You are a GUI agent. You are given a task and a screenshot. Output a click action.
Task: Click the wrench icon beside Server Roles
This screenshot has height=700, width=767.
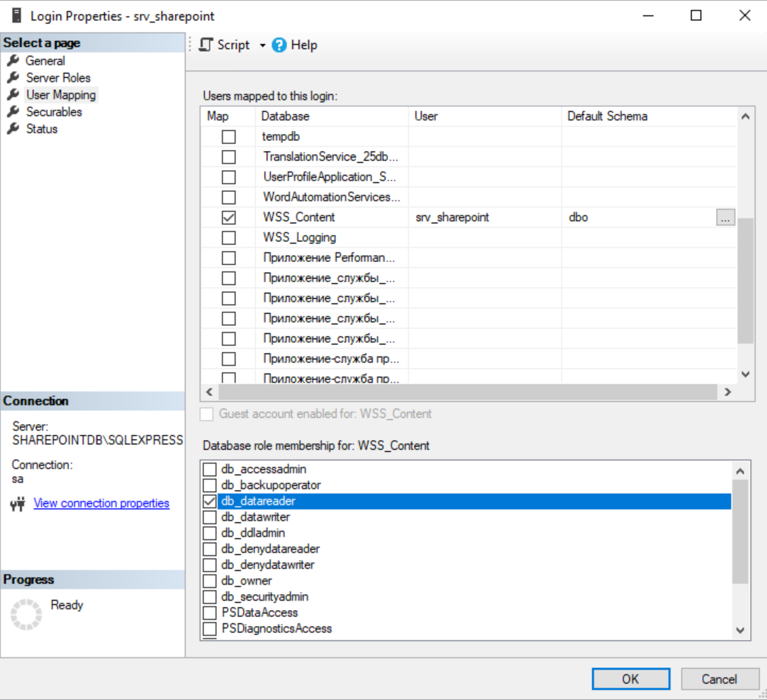click(x=13, y=77)
